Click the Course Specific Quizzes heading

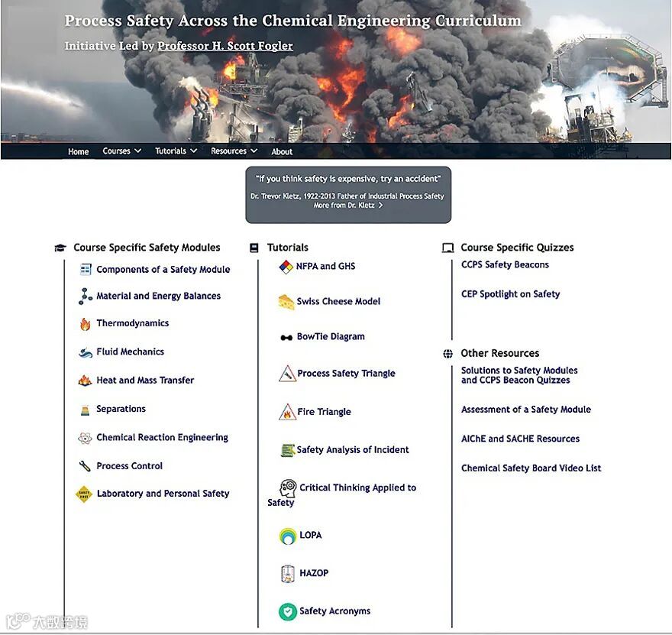(517, 248)
